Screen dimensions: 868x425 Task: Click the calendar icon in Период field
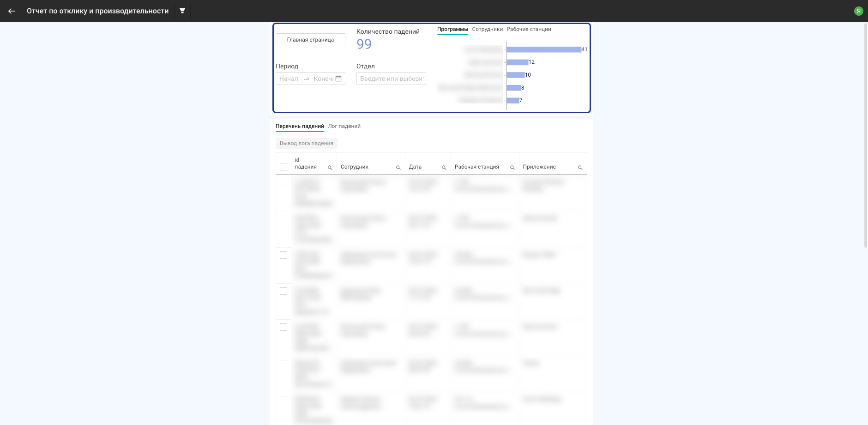[338, 79]
